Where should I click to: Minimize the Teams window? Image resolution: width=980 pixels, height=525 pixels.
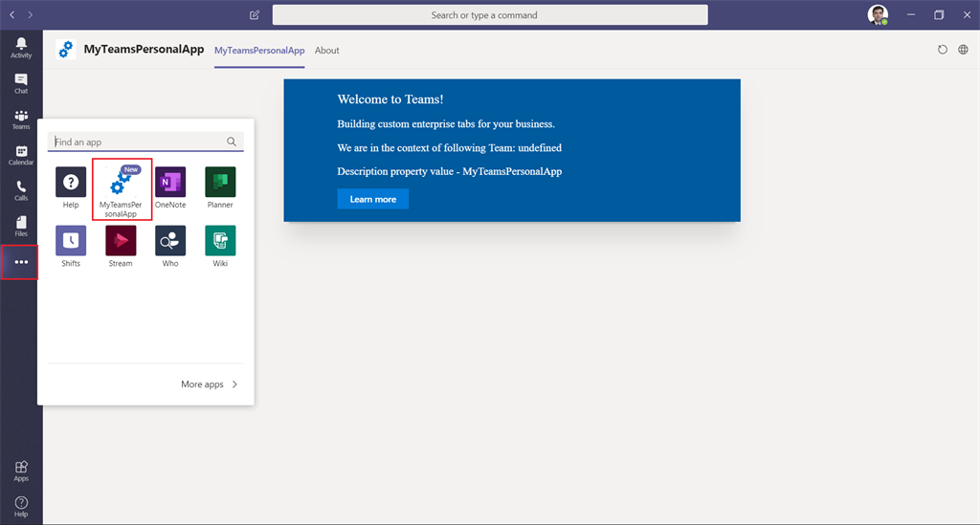[x=911, y=15]
